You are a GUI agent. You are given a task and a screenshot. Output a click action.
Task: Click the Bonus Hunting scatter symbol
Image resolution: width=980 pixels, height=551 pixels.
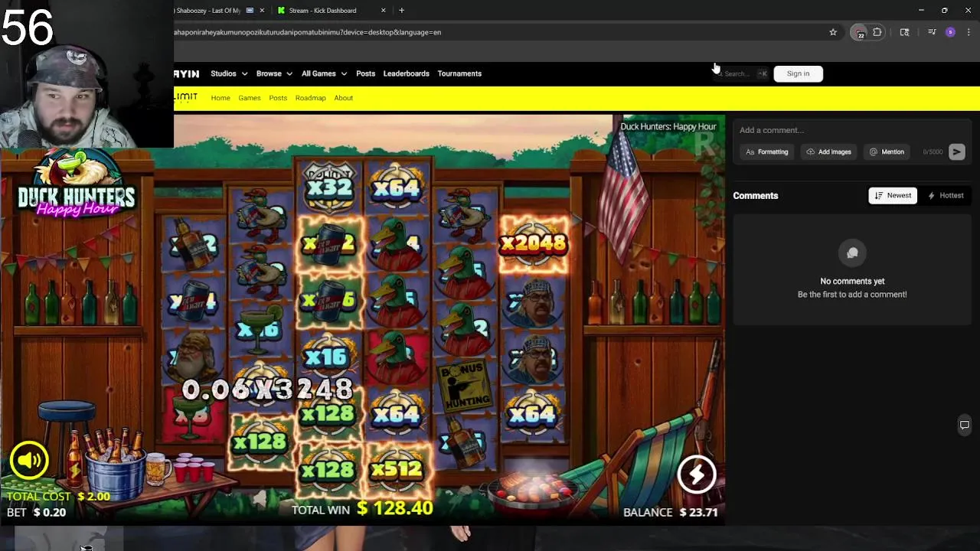tap(466, 386)
